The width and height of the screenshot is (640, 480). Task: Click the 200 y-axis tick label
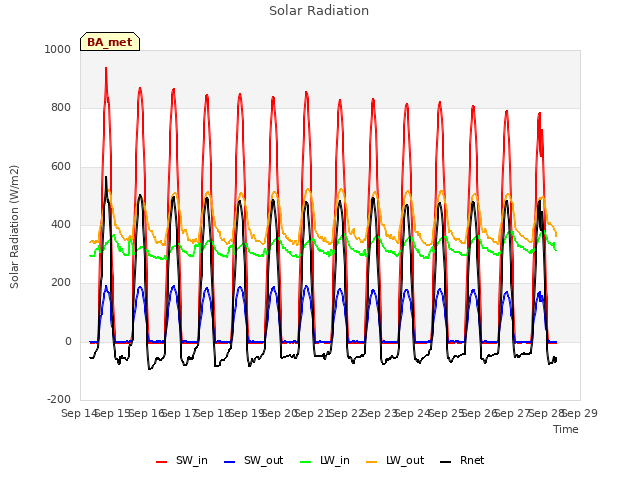coord(61,282)
